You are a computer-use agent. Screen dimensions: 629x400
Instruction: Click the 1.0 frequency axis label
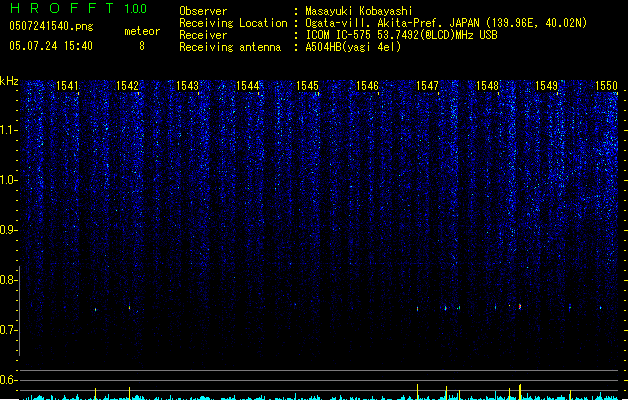8,180
